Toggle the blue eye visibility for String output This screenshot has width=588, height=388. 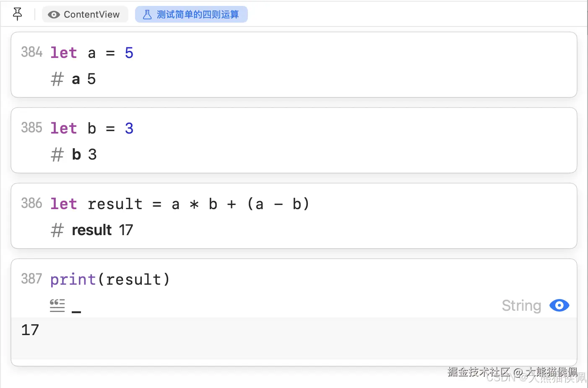pos(559,305)
